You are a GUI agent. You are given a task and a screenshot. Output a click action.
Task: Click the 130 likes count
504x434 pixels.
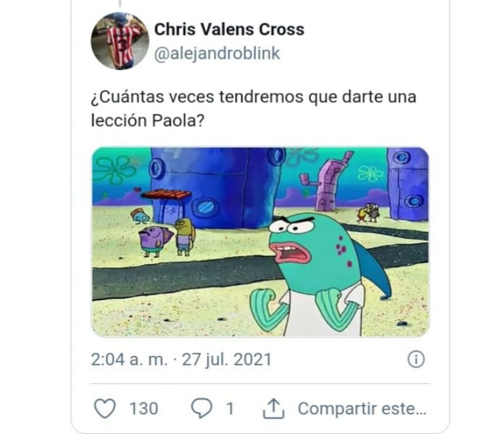[x=144, y=408]
